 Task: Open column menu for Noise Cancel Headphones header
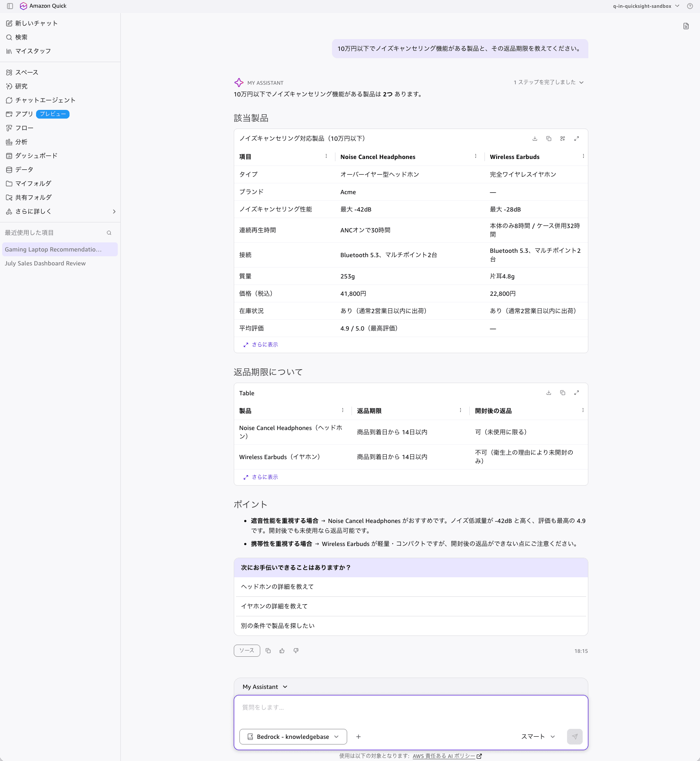476,156
